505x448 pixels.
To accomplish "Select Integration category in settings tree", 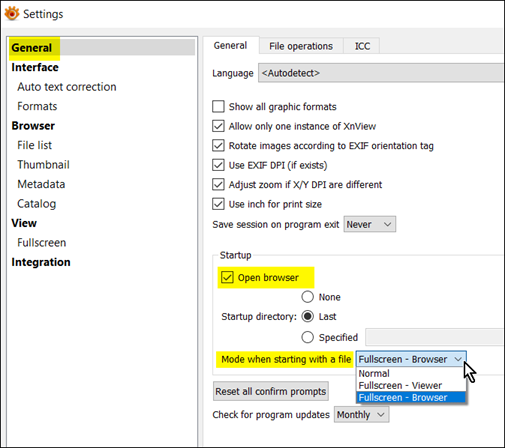I will (x=41, y=262).
